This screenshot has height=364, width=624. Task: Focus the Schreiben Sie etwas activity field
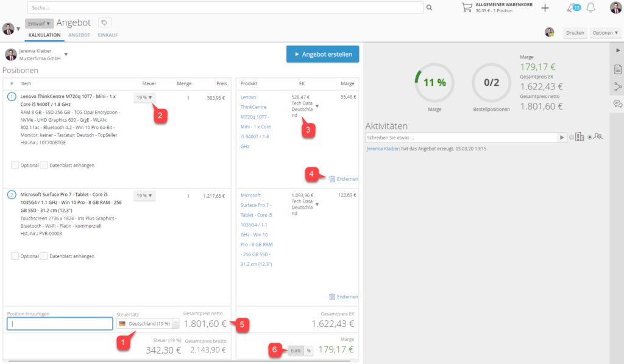462,138
